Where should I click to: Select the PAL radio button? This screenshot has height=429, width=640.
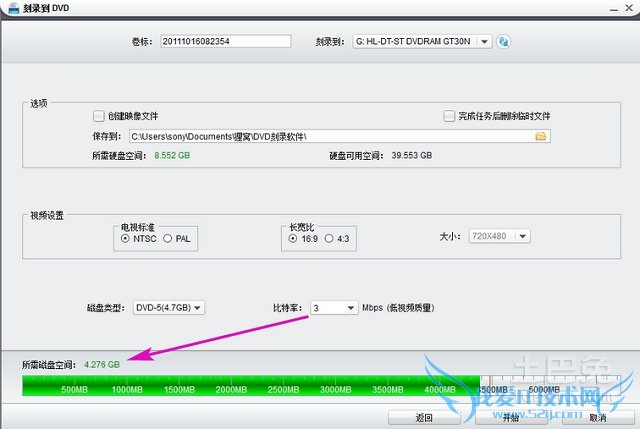168,238
